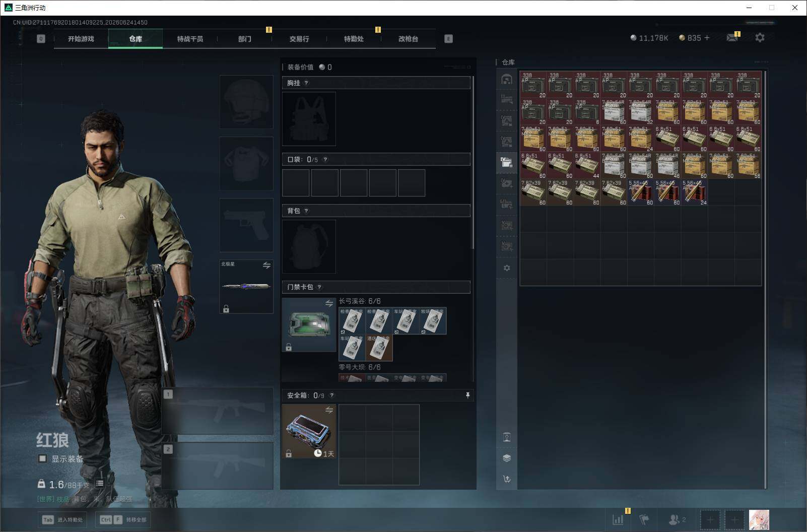This screenshot has width=807, height=532.
Task: Open the 口袋 help question mark
Action: tap(325, 160)
